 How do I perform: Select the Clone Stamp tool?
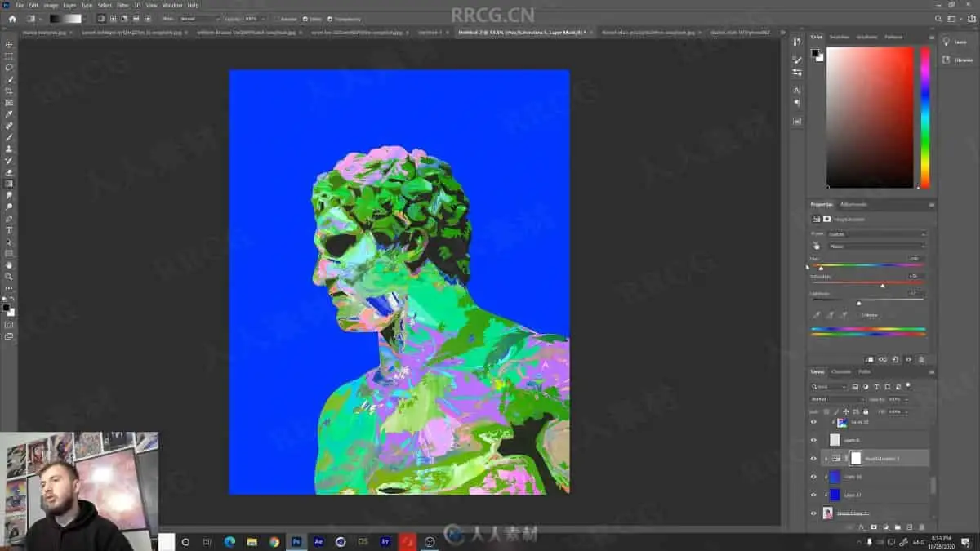click(x=9, y=149)
